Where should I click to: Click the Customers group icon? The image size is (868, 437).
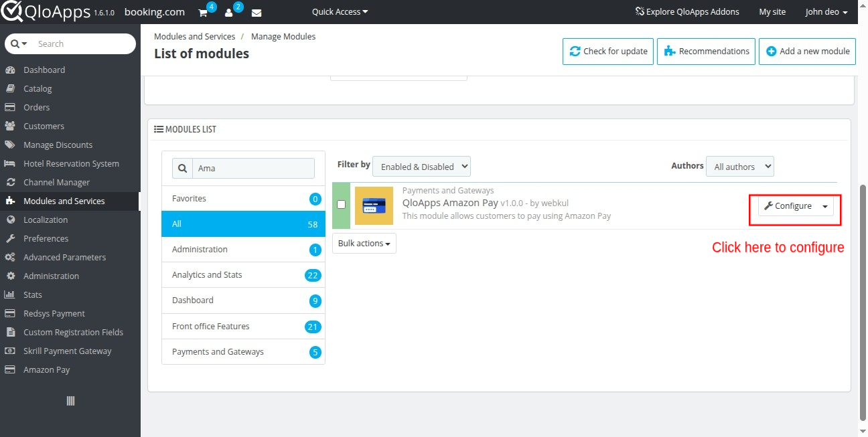tap(10, 126)
